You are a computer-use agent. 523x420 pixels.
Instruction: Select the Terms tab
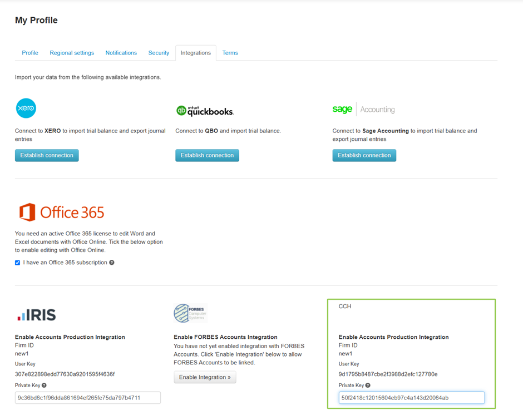click(230, 53)
